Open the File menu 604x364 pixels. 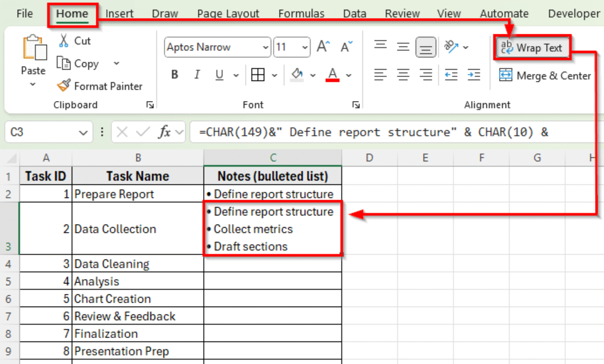point(24,13)
